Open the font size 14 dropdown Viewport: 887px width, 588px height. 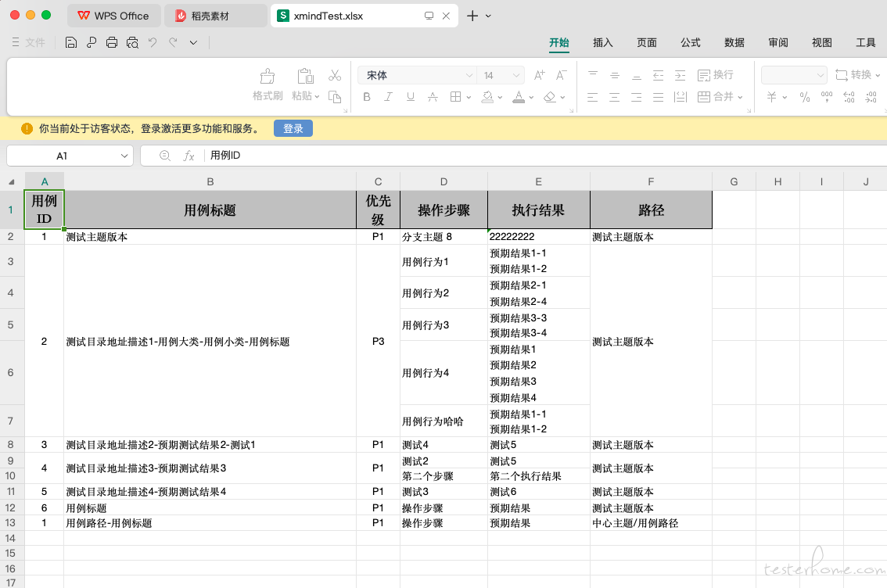(516, 75)
